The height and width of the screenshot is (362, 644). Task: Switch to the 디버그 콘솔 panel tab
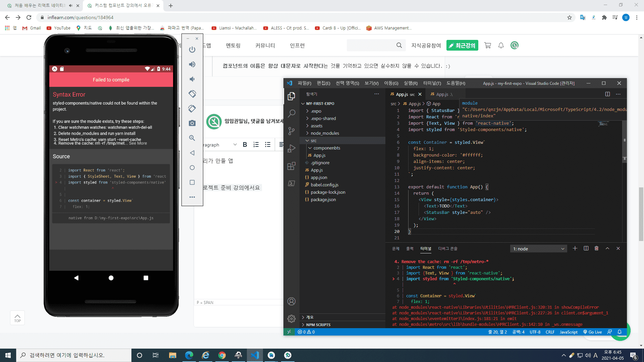pyautogui.click(x=447, y=249)
